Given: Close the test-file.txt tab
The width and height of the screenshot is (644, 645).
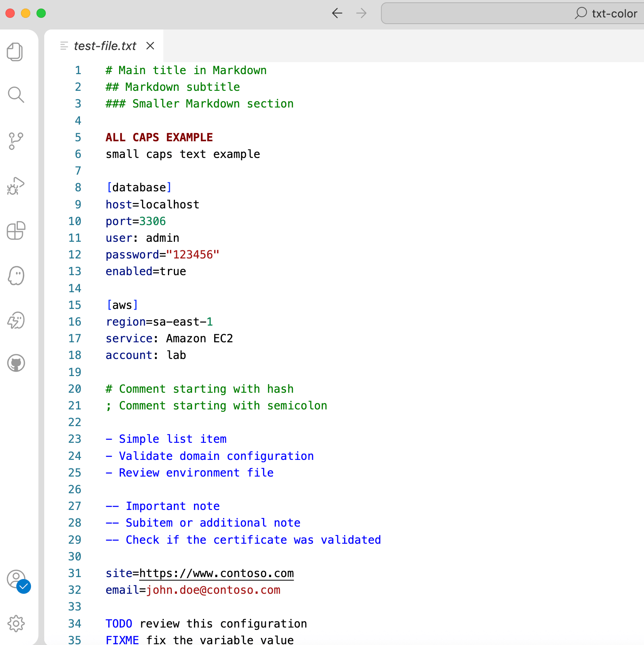Looking at the screenshot, I should 150,46.
